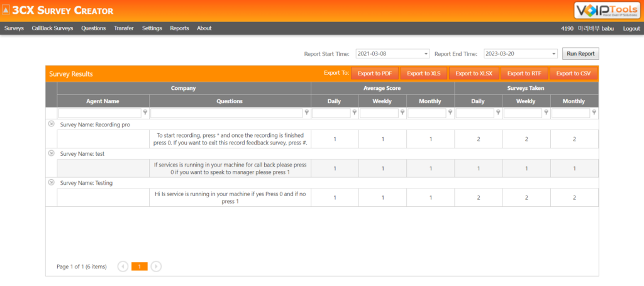644x286 pixels.
Task: Click the Average Score group header
Action: pyautogui.click(x=382, y=89)
